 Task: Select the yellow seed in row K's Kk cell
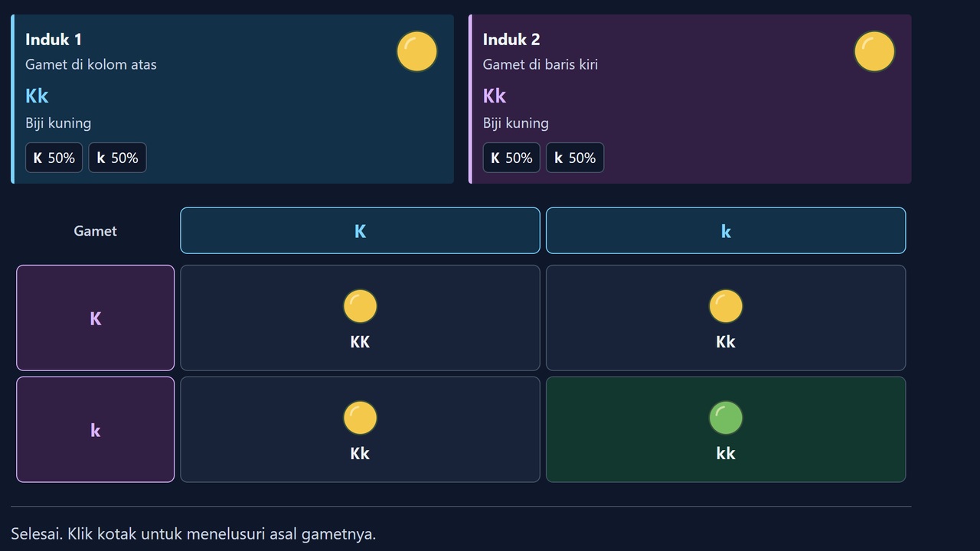pyautogui.click(x=726, y=306)
